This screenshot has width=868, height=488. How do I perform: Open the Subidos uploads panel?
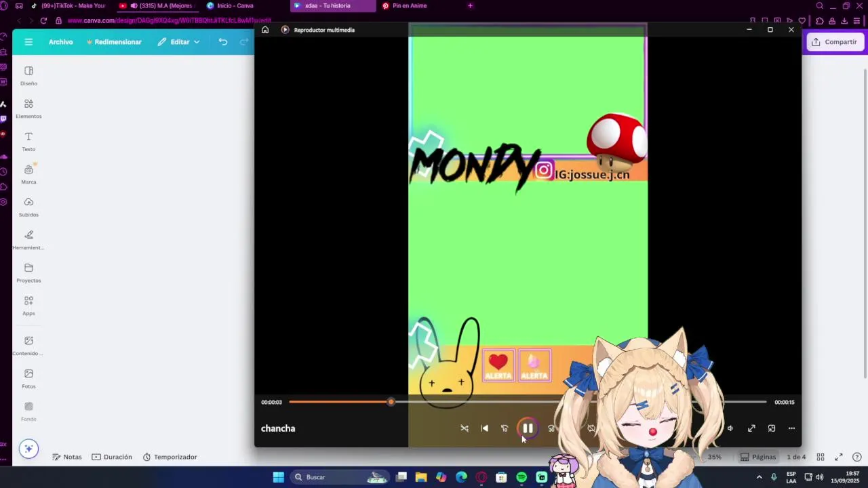(28, 207)
